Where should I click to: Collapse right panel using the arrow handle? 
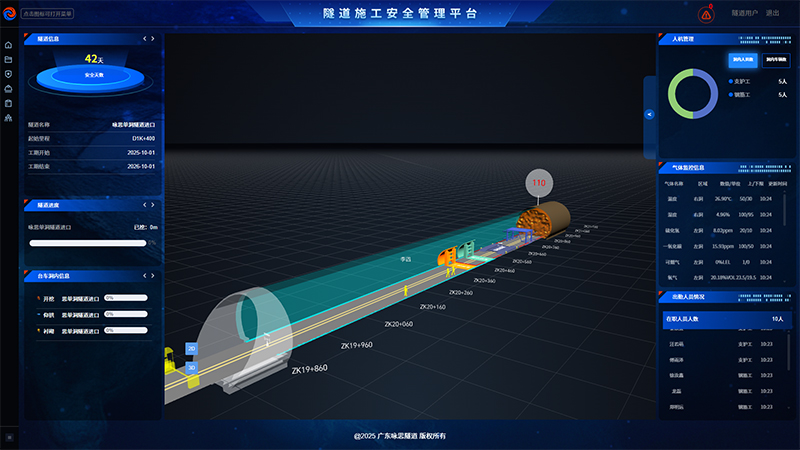[x=649, y=115]
